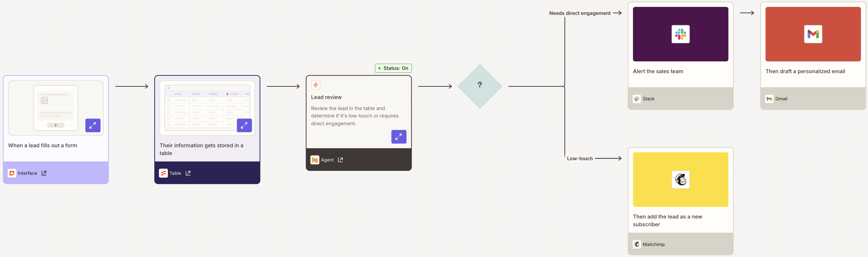Select the question mark decision diamond

pos(480,86)
